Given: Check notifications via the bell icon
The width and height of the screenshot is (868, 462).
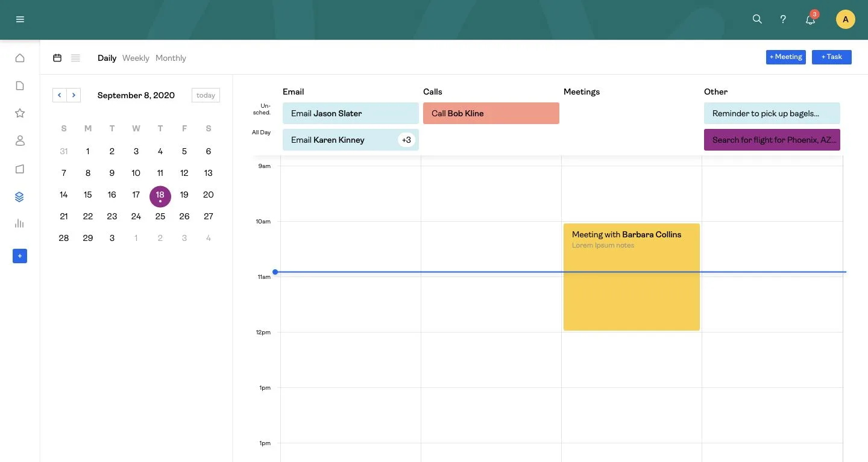Looking at the screenshot, I should coord(810,20).
